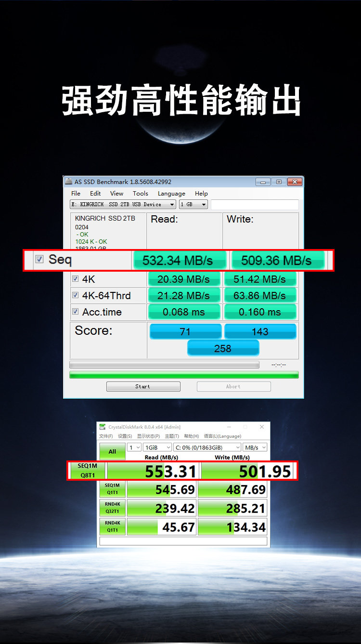Click the empty text field beside 1 GB dropdown
361x644 pixels.
click(255, 204)
